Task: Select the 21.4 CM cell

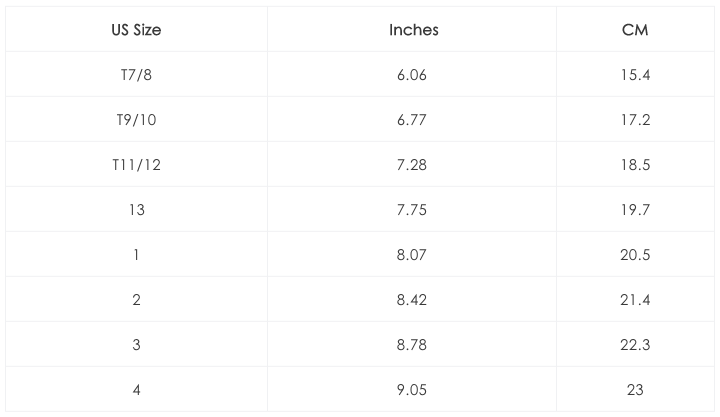Action: click(x=635, y=300)
